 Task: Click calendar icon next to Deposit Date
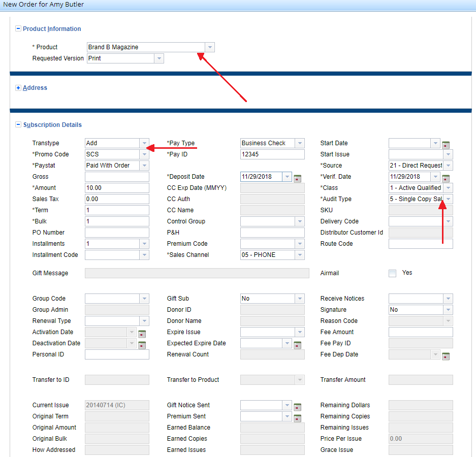(x=298, y=178)
